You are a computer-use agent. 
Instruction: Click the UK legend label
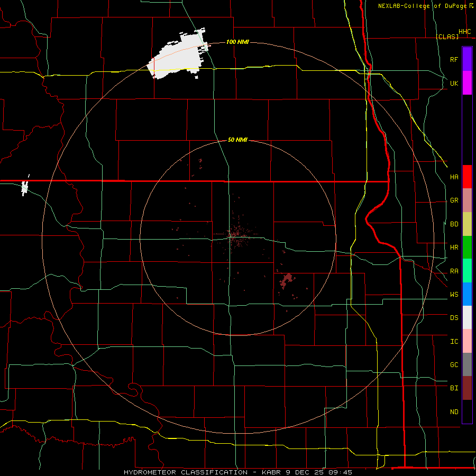pos(454,83)
